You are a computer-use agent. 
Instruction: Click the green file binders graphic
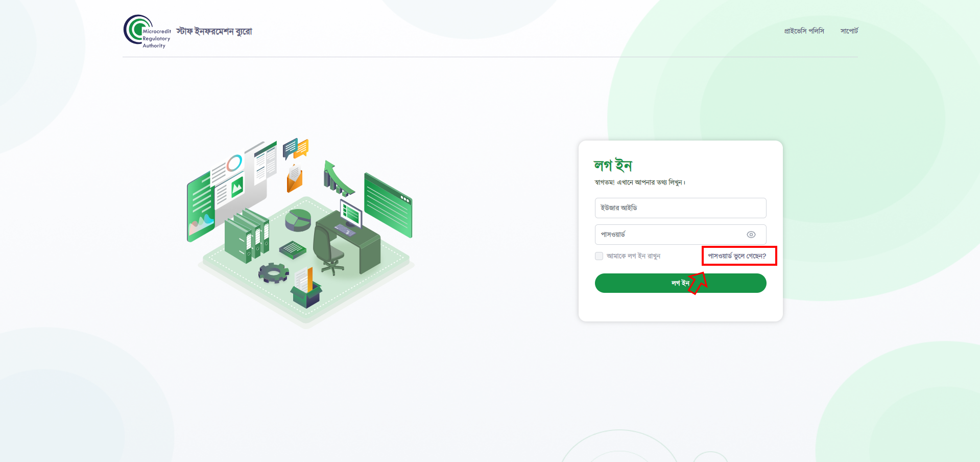coord(247,236)
